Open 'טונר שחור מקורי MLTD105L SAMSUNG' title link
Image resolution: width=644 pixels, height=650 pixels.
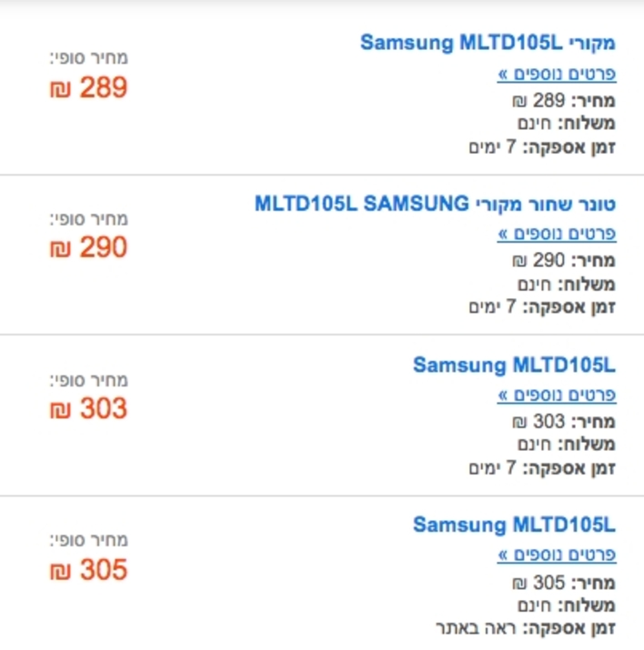(x=435, y=204)
